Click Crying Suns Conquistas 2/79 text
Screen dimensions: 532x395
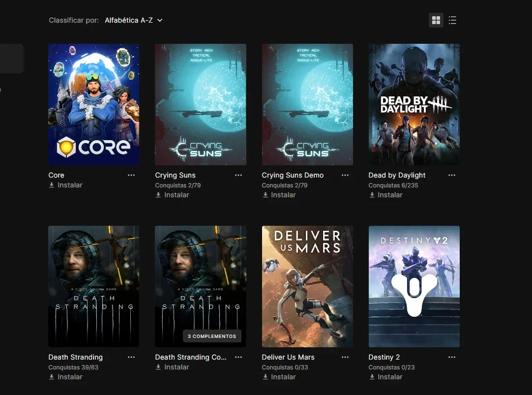[178, 185]
